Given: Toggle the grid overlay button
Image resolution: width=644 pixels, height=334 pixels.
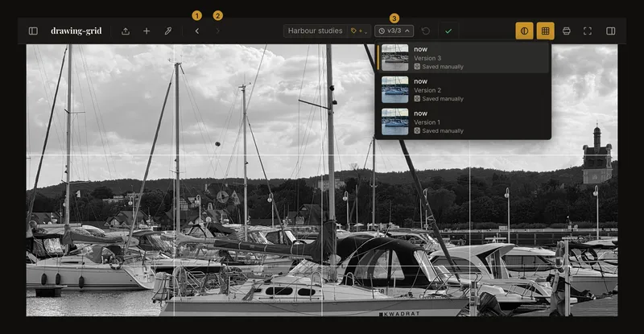Looking at the screenshot, I should point(546,31).
